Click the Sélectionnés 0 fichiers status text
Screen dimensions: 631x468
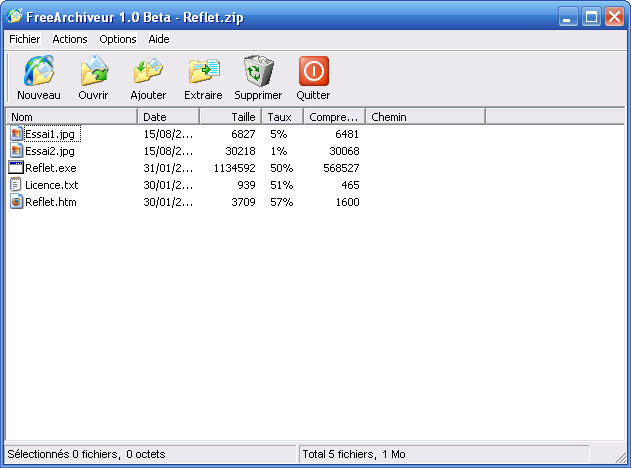pyautogui.click(x=86, y=454)
